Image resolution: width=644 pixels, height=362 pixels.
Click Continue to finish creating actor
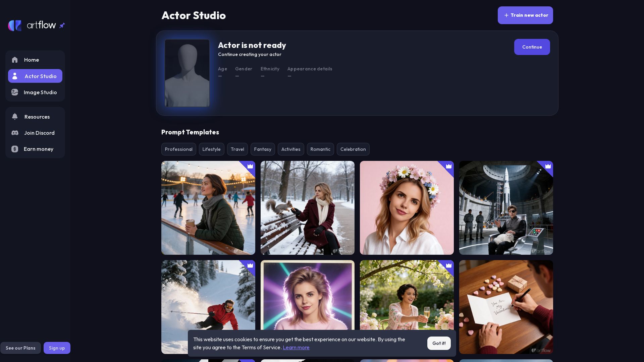(x=532, y=47)
